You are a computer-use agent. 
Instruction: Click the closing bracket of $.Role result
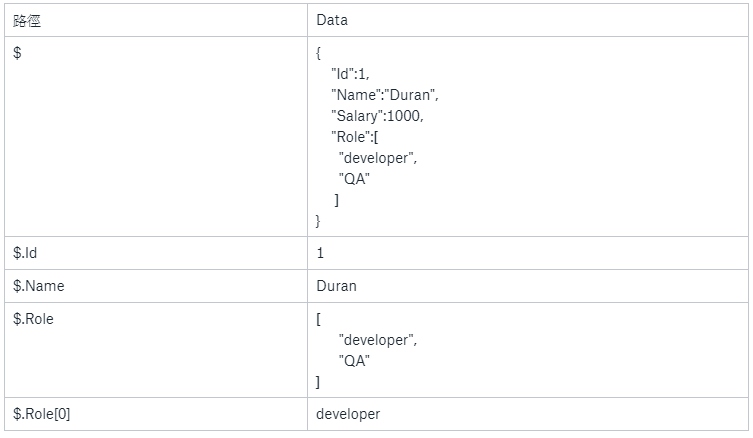pyautogui.click(x=318, y=382)
